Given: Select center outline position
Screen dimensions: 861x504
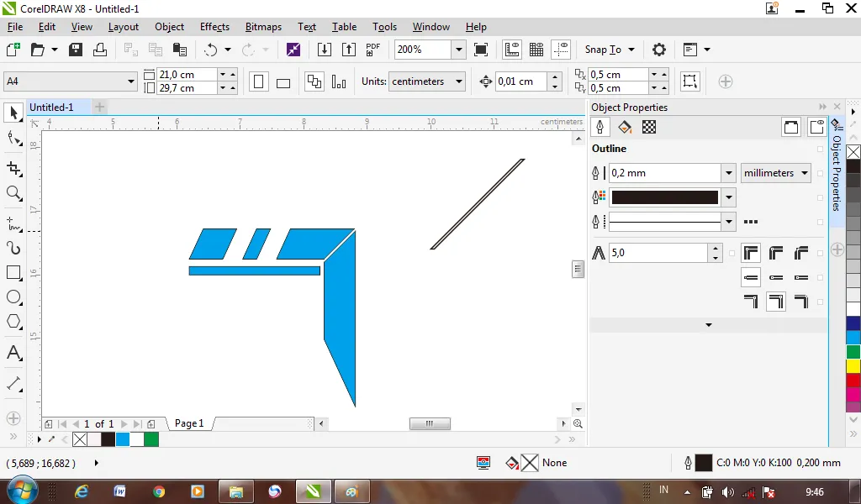Looking at the screenshot, I should [x=776, y=301].
